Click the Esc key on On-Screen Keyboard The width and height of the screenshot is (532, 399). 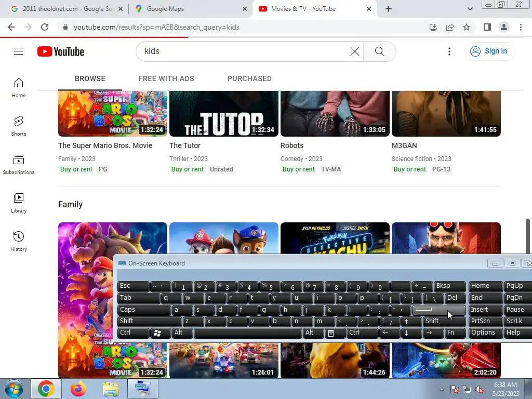pos(134,286)
